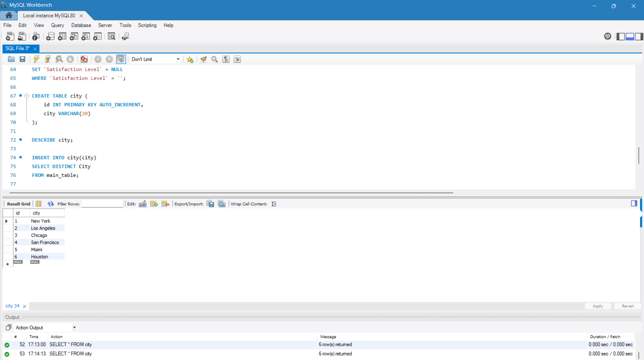
Task: Close the SQL File 3 tab
Action: tap(35, 49)
